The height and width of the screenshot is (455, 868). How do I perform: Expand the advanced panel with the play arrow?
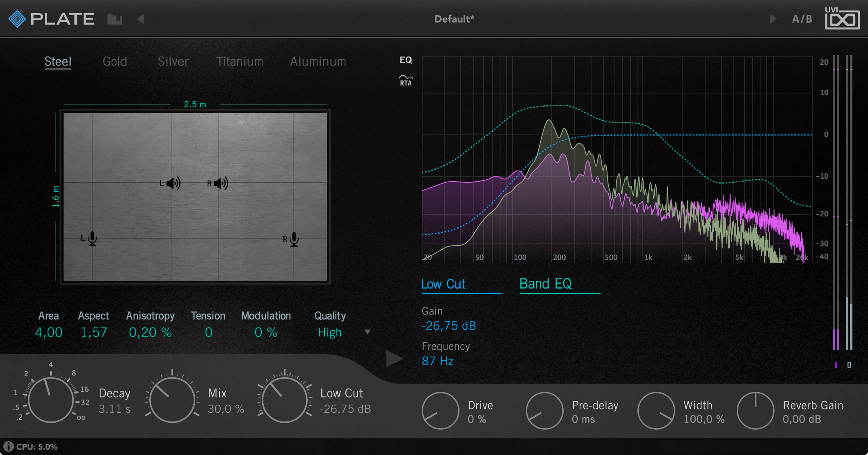pyautogui.click(x=394, y=358)
